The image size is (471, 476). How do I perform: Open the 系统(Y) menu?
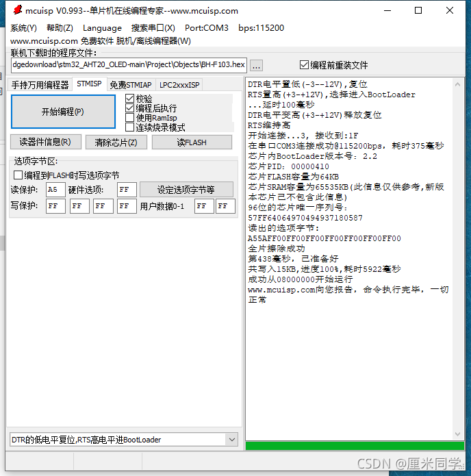(23, 28)
